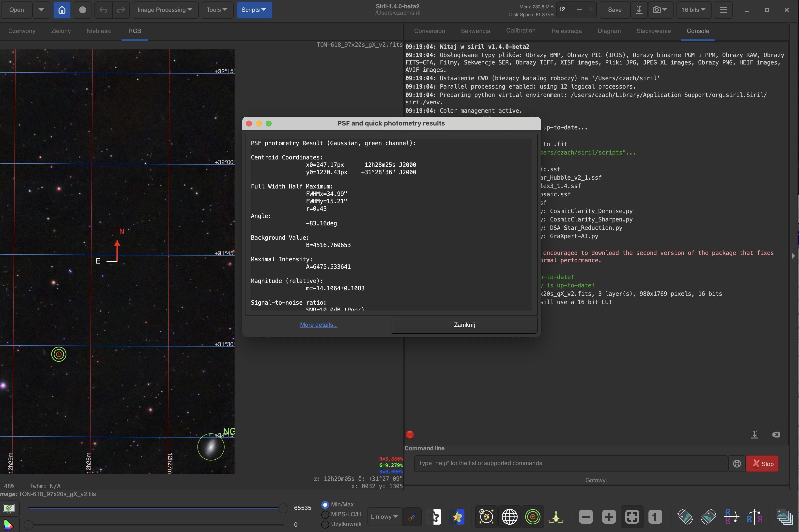Clear the console with backspace icon

[776, 435]
